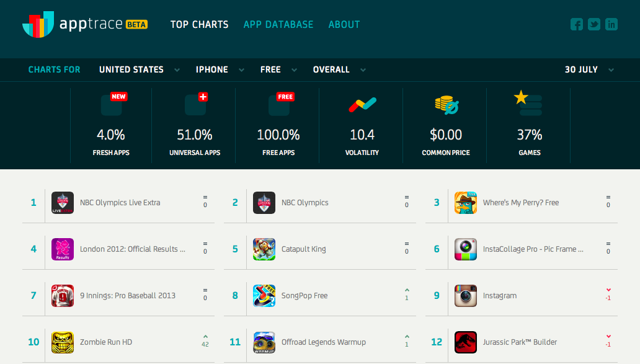Click the Instagram app icon
640x364 pixels.
466,296
